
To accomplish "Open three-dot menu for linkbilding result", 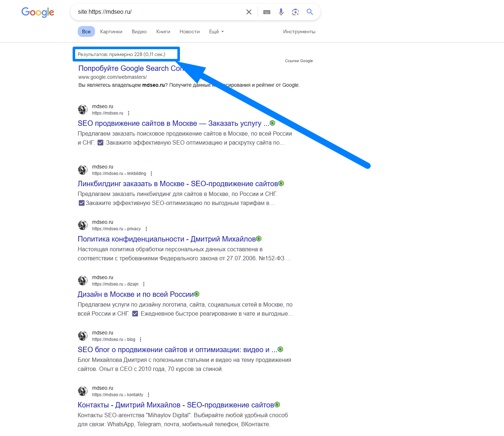I will (x=151, y=174).
